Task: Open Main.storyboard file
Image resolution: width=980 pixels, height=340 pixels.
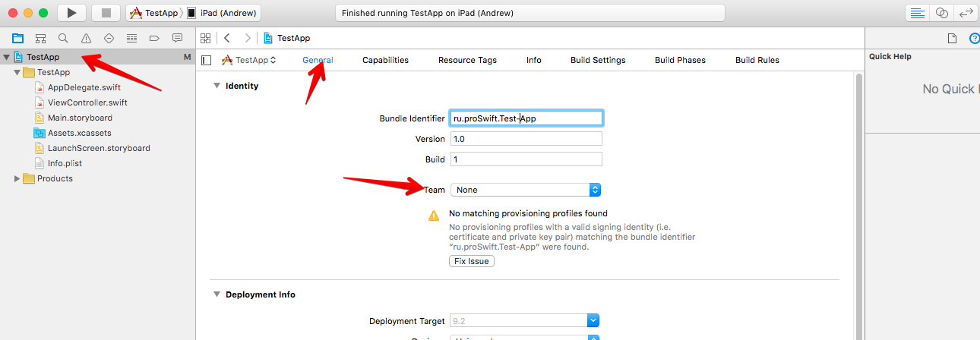Action: [x=80, y=118]
